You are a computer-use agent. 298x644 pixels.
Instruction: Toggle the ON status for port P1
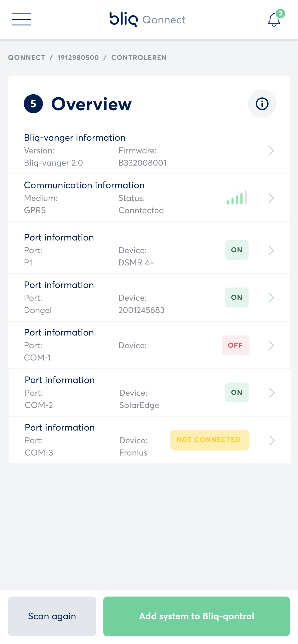point(237,250)
